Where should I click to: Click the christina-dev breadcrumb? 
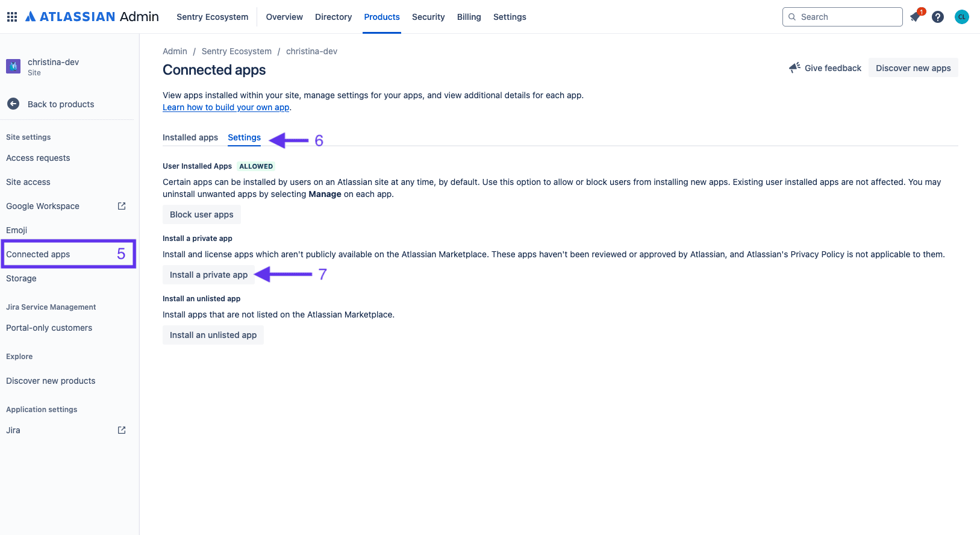(x=311, y=51)
